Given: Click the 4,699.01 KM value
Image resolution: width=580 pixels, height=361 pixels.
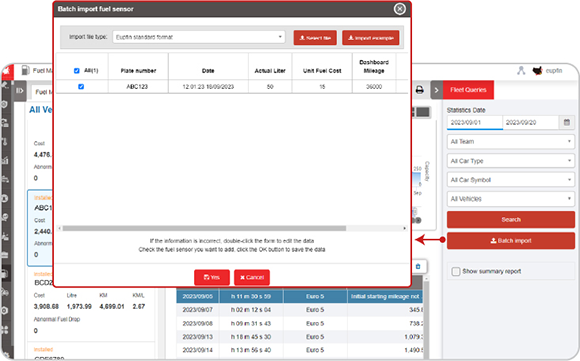Looking at the screenshot, I should coord(112,307).
